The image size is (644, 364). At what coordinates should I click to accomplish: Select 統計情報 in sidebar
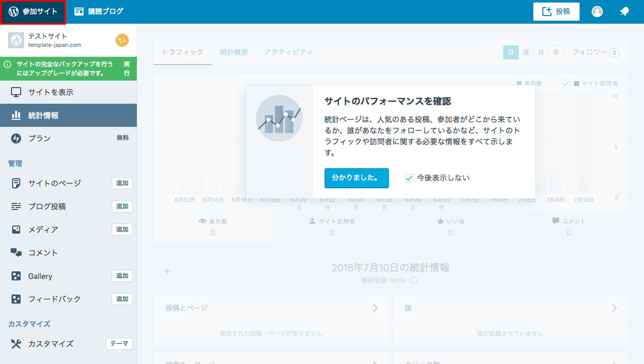click(x=68, y=115)
